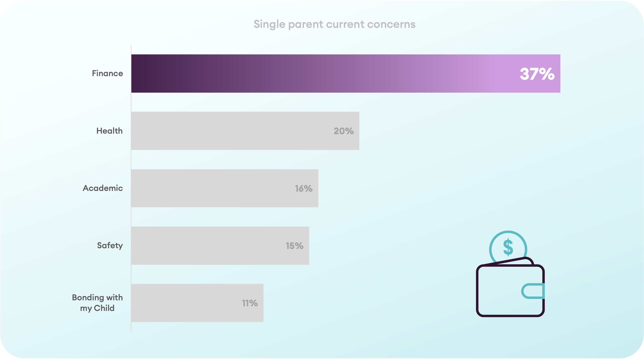Click the Safety category label
644x359 pixels.
coord(110,246)
